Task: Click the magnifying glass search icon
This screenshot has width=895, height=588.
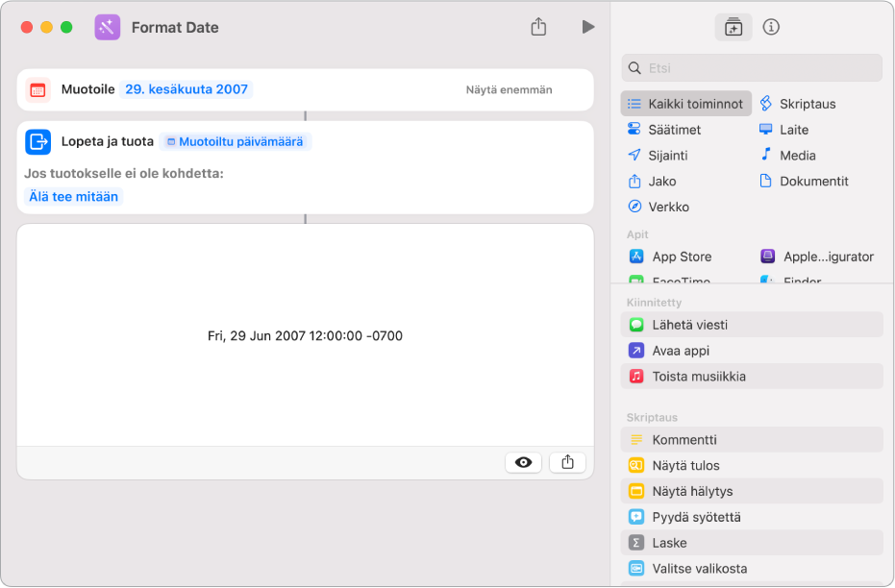Action: [x=634, y=68]
